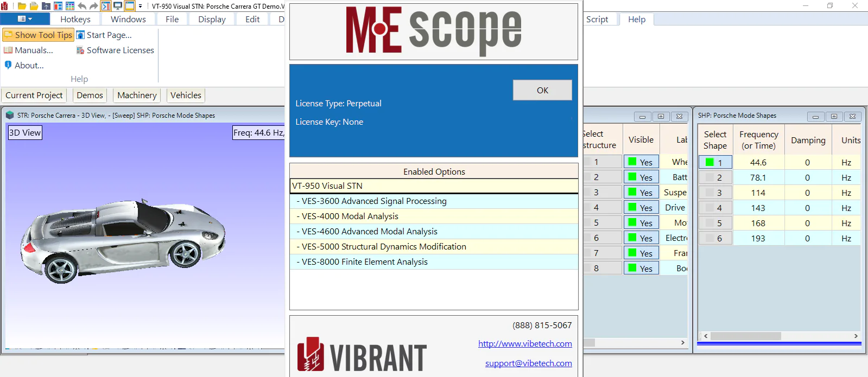Open the About info item
Viewport: 868px width, 377px height.
(24, 65)
